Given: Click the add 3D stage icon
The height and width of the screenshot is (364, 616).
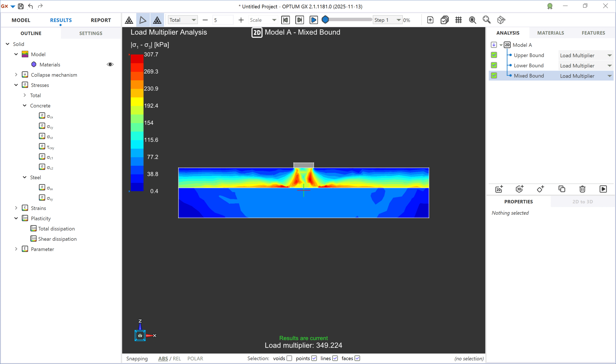Looking at the screenshot, I should pos(520,189).
